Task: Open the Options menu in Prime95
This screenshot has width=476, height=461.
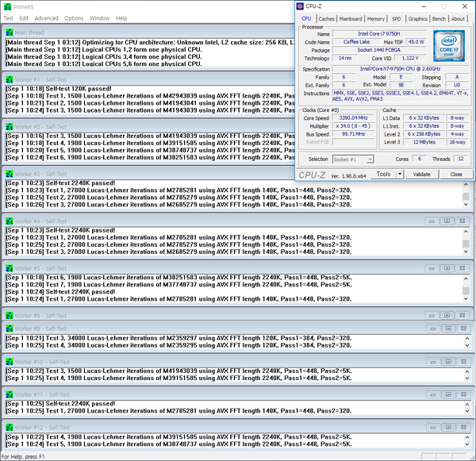Action: (x=74, y=18)
